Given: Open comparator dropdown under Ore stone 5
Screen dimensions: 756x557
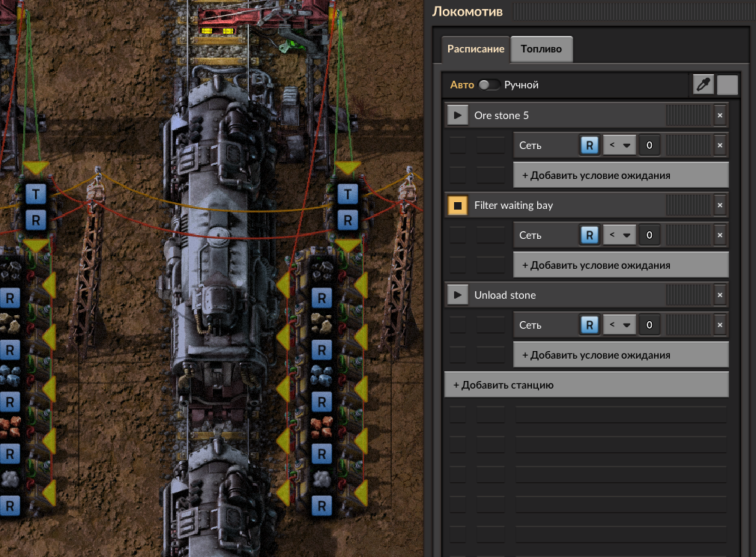Looking at the screenshot, I should [x=619, y=145].
